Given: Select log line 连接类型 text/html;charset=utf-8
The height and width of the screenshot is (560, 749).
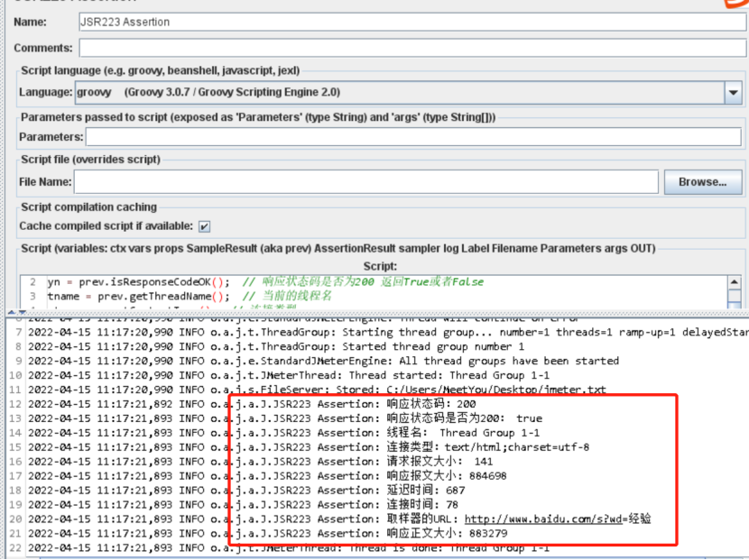Looking at the screenshot, I should click(x=309, y=447).
